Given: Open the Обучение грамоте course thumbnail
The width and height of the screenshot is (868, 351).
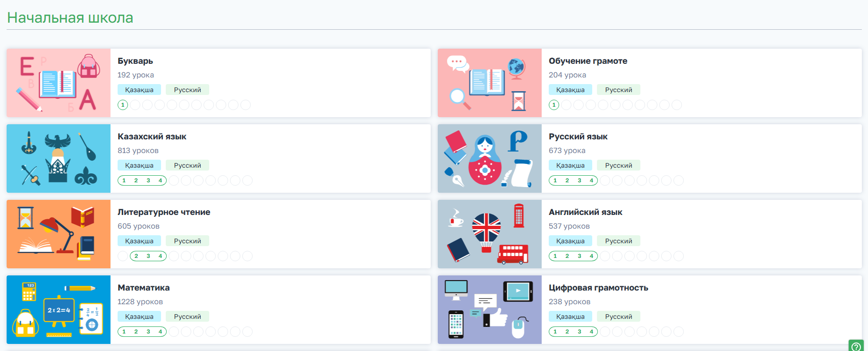Looking at the screenshot, I should tap(489, 83).
